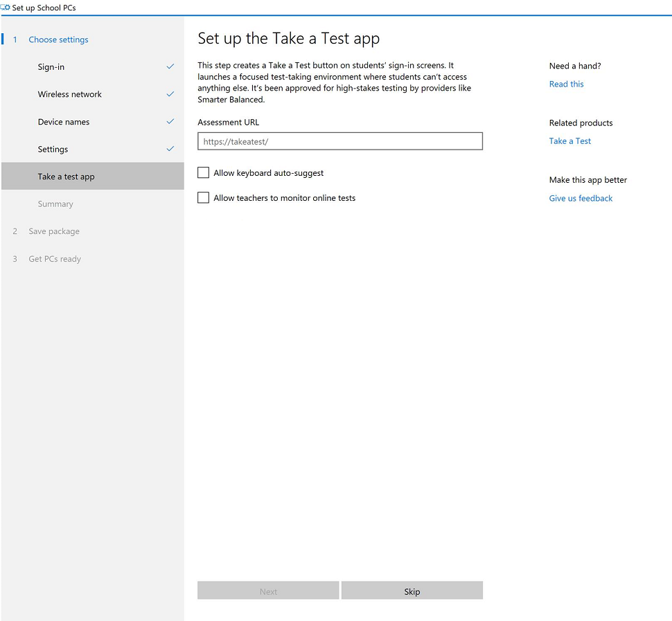Click the checkmark beside Device names
672x621 pixels.
170,122
